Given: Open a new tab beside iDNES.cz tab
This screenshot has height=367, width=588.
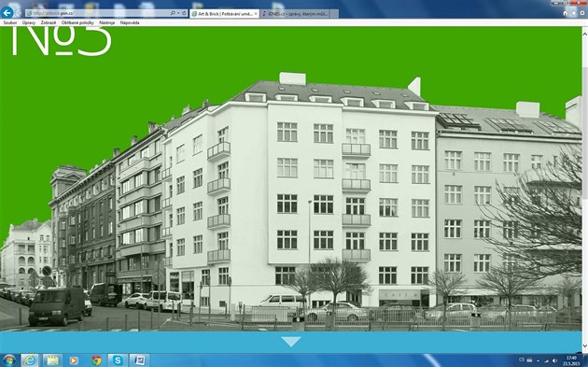Looking at the screenshot, I should (334, 14).
